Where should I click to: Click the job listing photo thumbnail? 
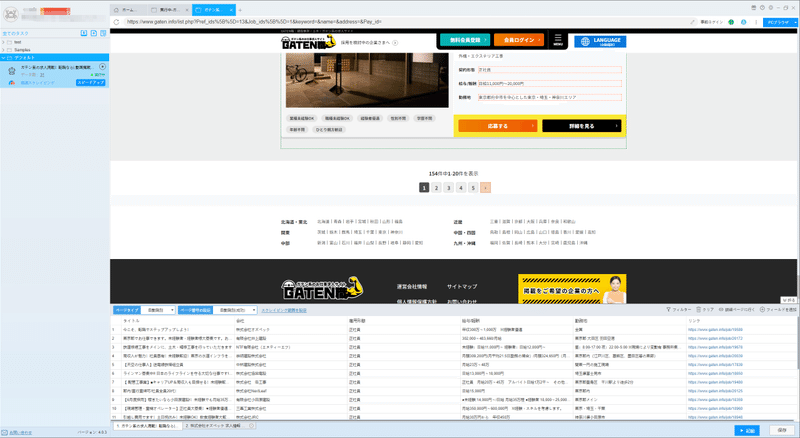point(367,80)
